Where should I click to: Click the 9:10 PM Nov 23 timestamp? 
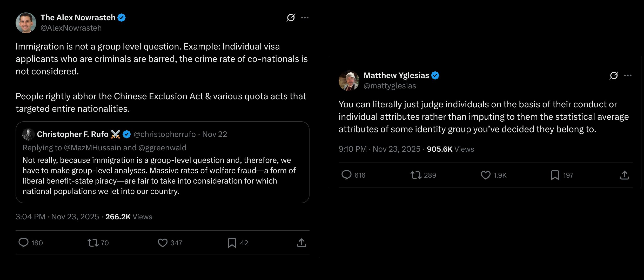pyautogui.click(x=379, y=149)
